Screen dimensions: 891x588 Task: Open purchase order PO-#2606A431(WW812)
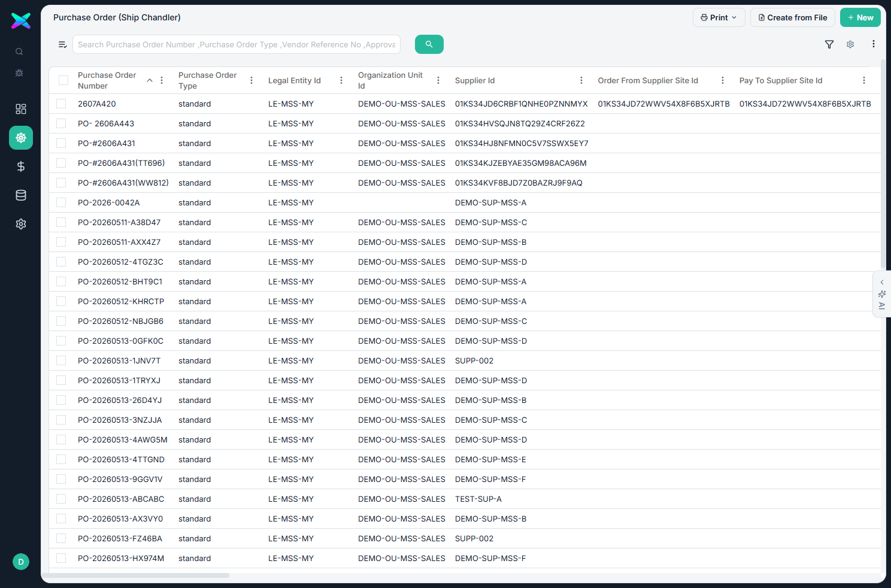coord(123,183)
